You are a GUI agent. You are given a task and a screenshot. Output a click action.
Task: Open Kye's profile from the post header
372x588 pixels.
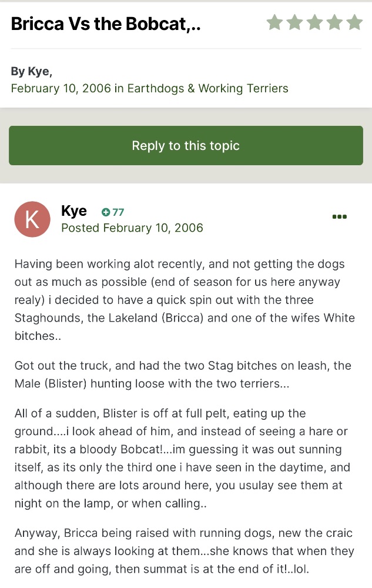[x=74, y=211]
